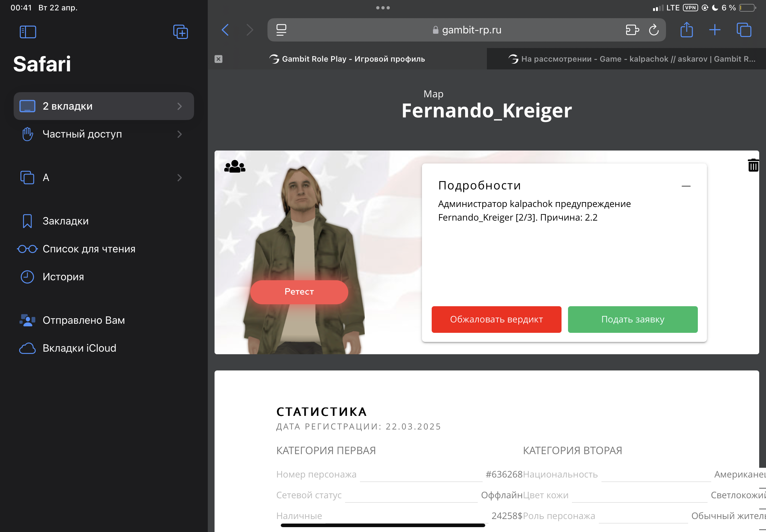Screen dimensions: 766x532
Task: Click the gambit-rp.ru address field
Action: tap(466, 30)
